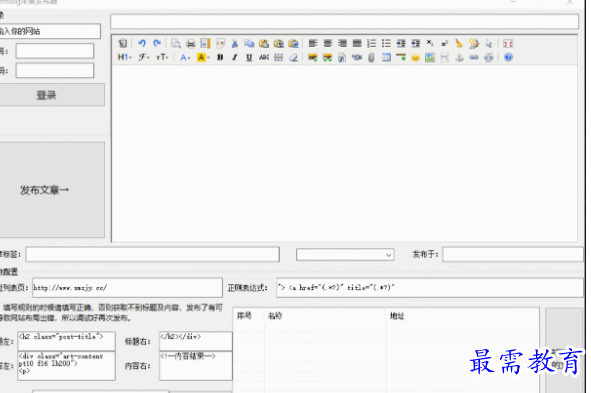Toggle HTML source code view
The height and width of the screenshot is (393, 591).
tap(123, 43)
